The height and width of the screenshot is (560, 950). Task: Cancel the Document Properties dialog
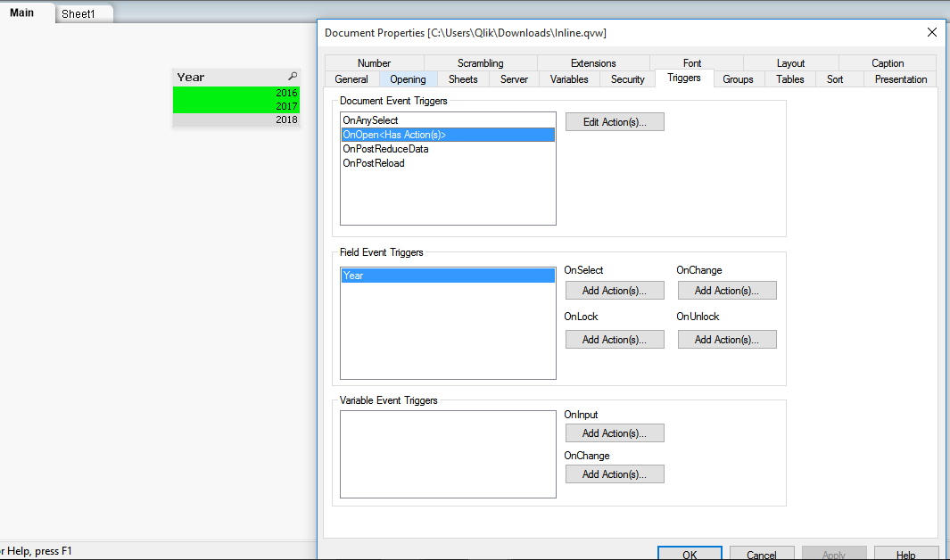pyautogui.click(x=762, y=554)
